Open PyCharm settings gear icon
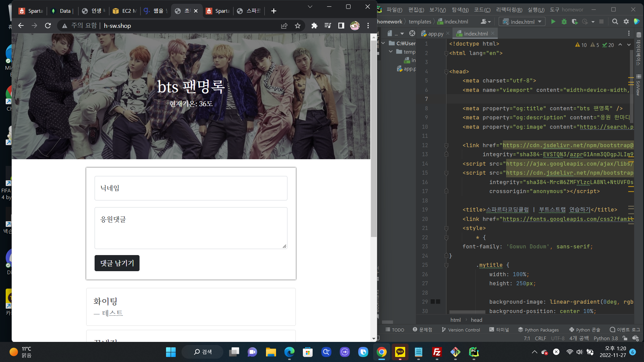 [x=626, y=22]
